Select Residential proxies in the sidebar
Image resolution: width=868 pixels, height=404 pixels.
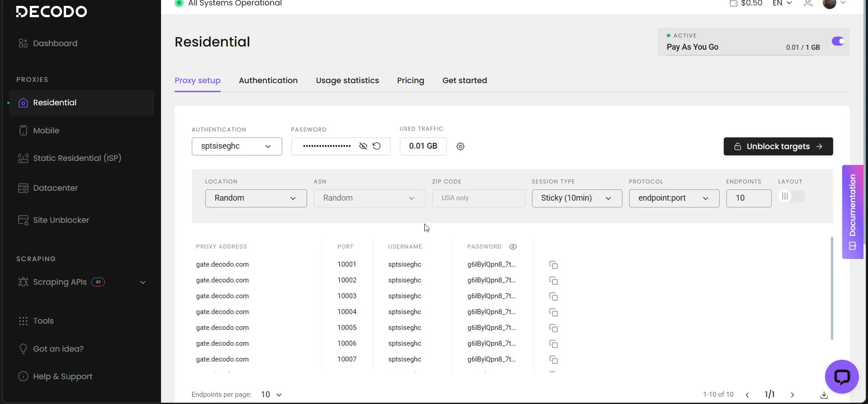click(x=81, y=103)
